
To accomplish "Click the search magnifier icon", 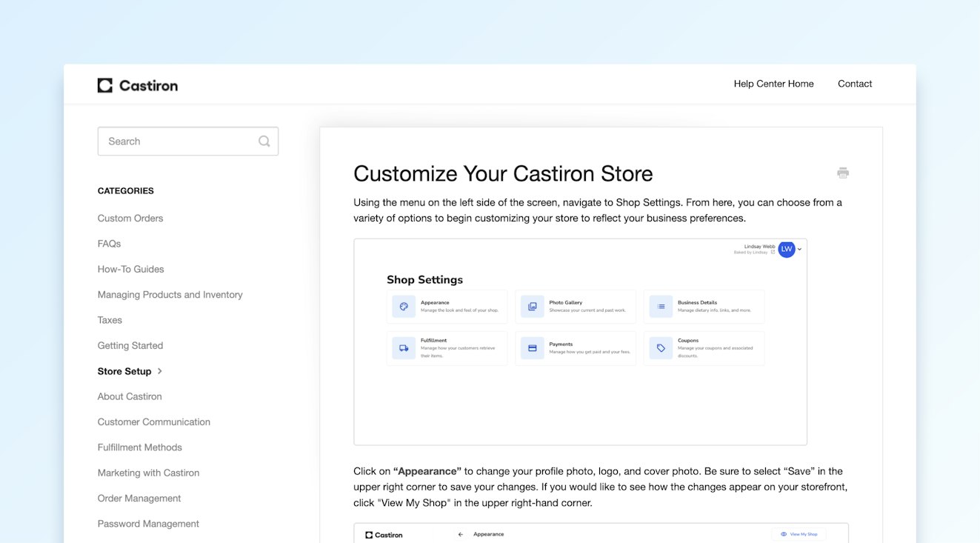I will point(264,141).
